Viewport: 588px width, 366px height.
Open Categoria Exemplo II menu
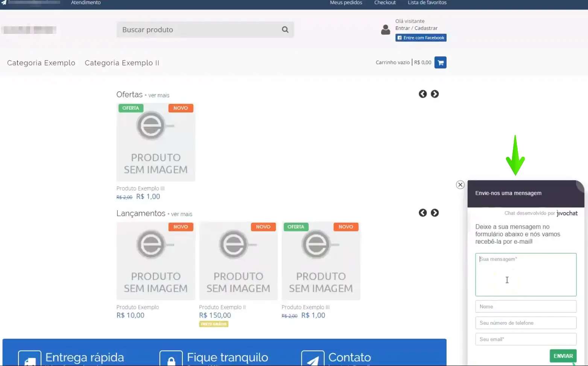[122, 63]
